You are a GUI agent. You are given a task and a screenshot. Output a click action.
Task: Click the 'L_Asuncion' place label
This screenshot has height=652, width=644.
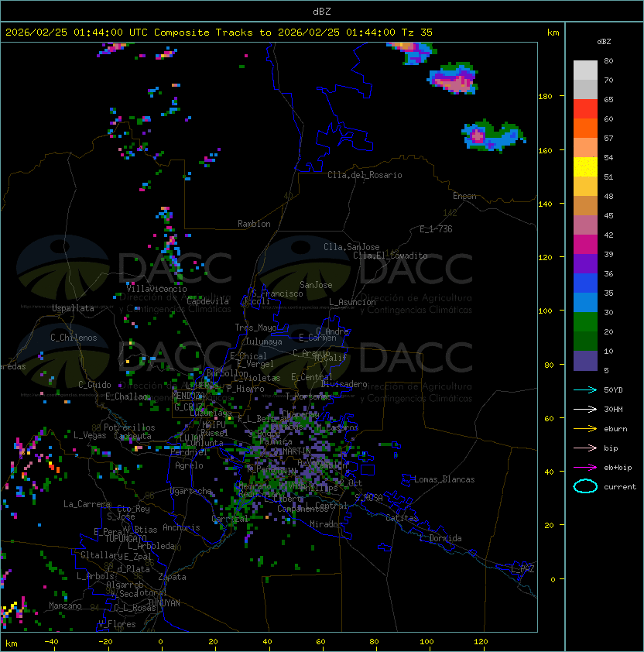point(352,302)
